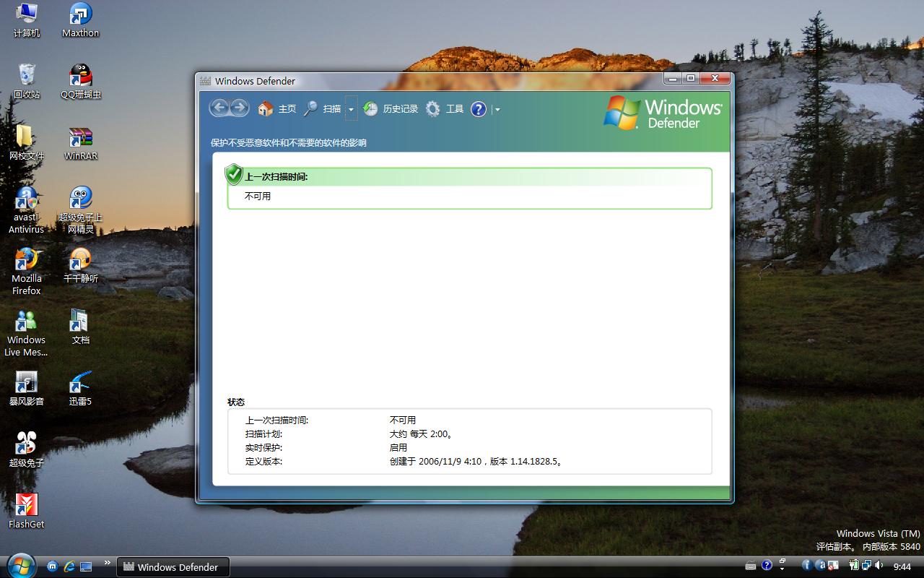Click the network connection tray icon
This screenshot has width=924, height=578.
[865, 565]
